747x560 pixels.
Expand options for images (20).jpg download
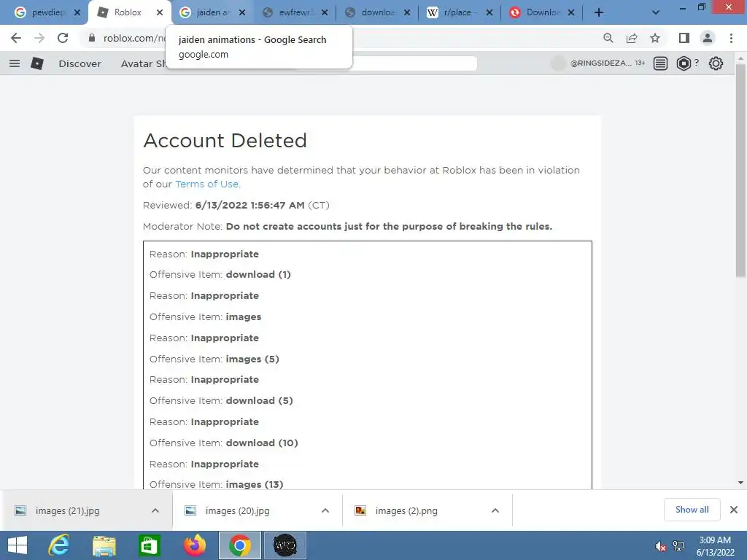325,510
